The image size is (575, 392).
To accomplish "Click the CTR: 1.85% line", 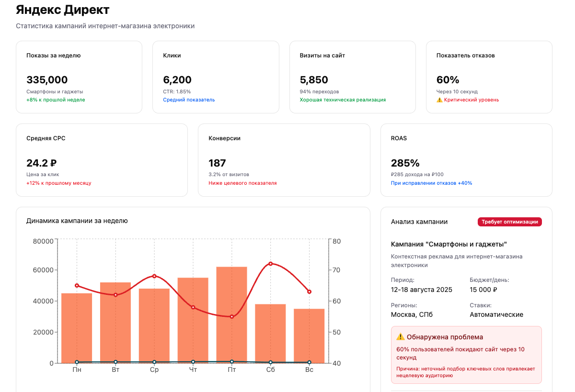I will pos(177,91).
